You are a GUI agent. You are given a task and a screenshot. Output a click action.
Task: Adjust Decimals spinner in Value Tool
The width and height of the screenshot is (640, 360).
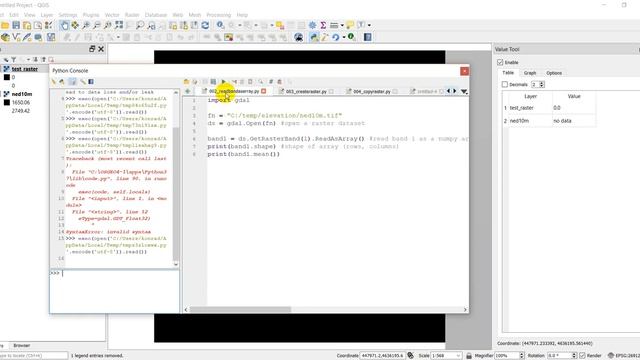click(542, 84)
